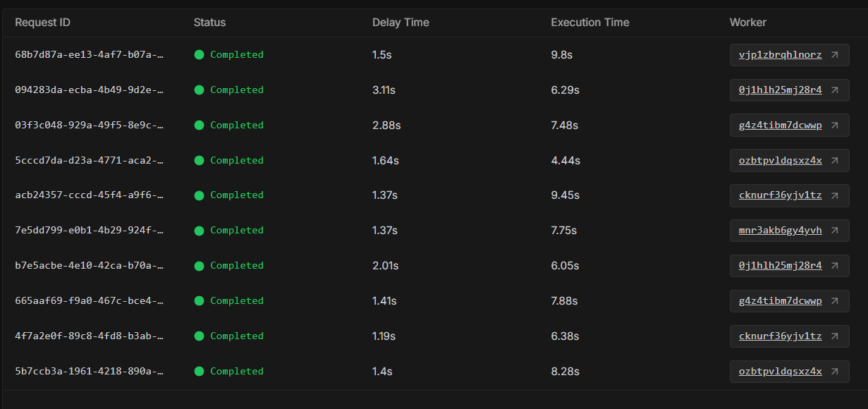
Task: Click green status dot for request 094283da
Action: click(199, 90)
